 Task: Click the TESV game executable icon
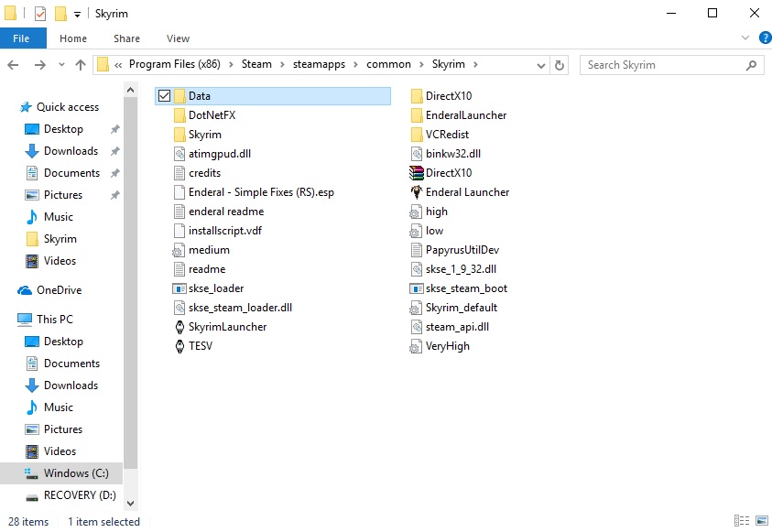click(179, 346)
